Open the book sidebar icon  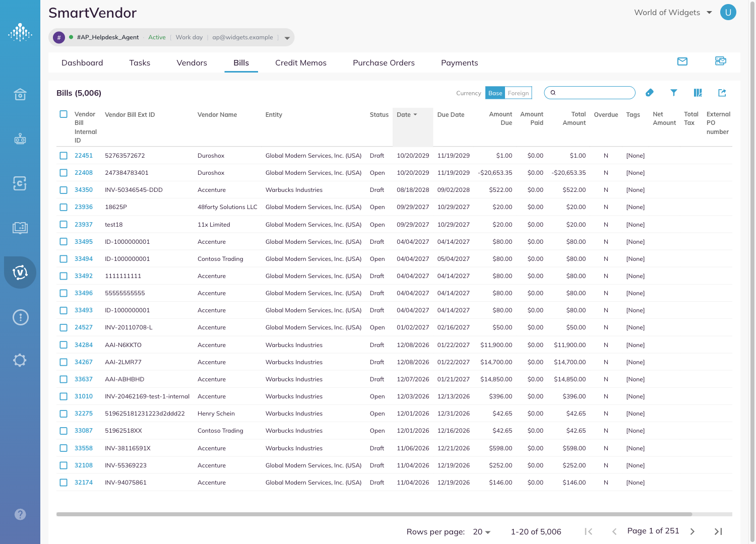pos(20,228)
